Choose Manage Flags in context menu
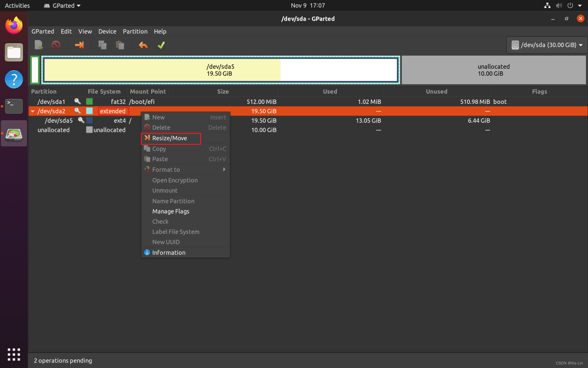Screen dimensions: 588x368 [186, 211]
